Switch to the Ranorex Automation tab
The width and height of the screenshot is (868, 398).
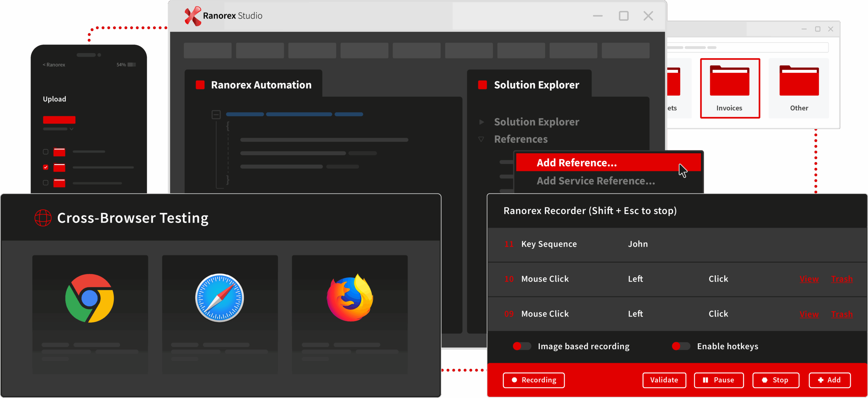[x=253, y=84]
